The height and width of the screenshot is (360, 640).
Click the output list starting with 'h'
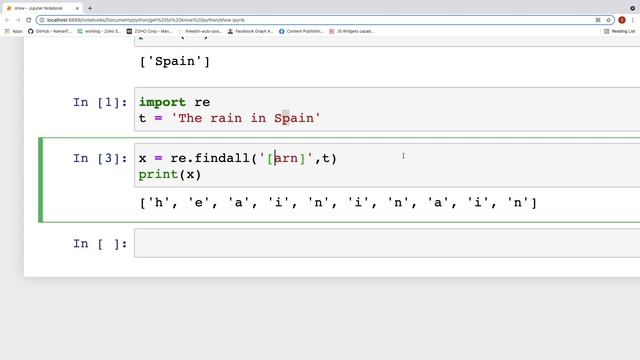pos(338,203)
